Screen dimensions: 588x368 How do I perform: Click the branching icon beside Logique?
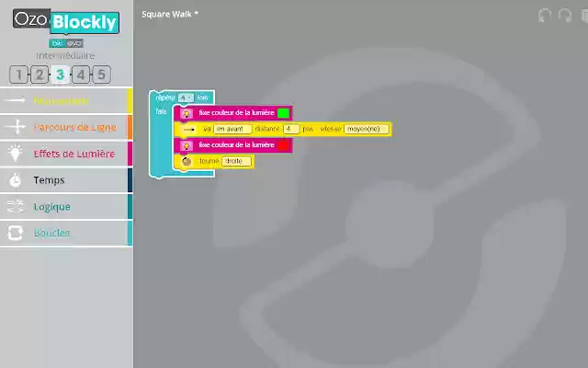pos(16,206)
